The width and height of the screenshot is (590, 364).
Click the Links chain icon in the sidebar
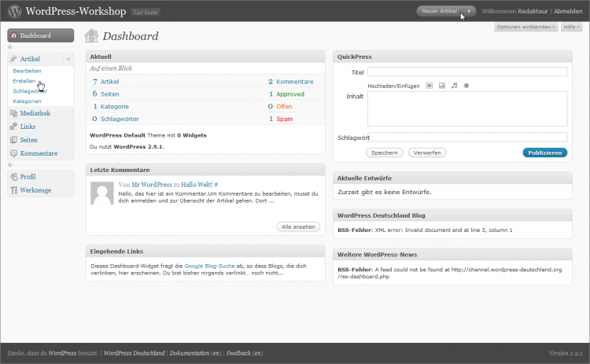coord(13,127)
